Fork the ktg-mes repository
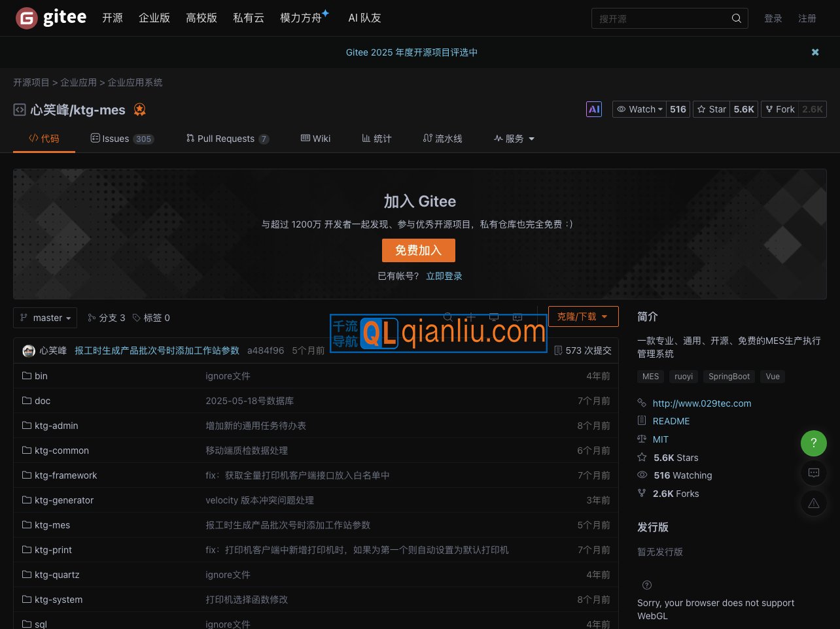 780,109
